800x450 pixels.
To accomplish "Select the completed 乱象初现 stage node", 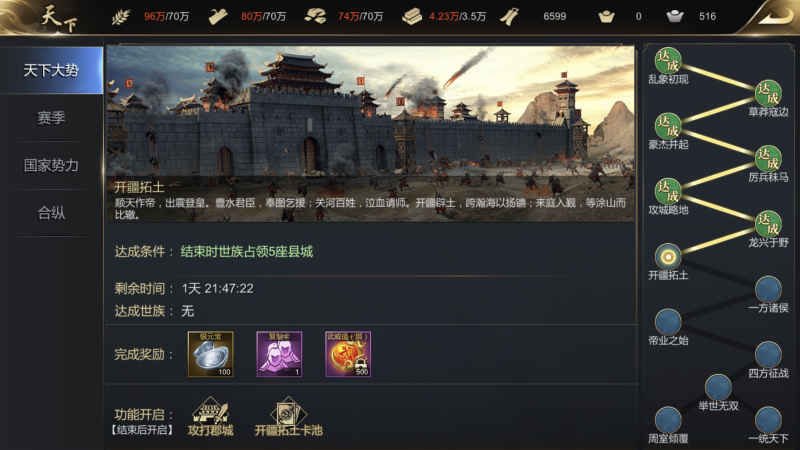I will point(668,60).
